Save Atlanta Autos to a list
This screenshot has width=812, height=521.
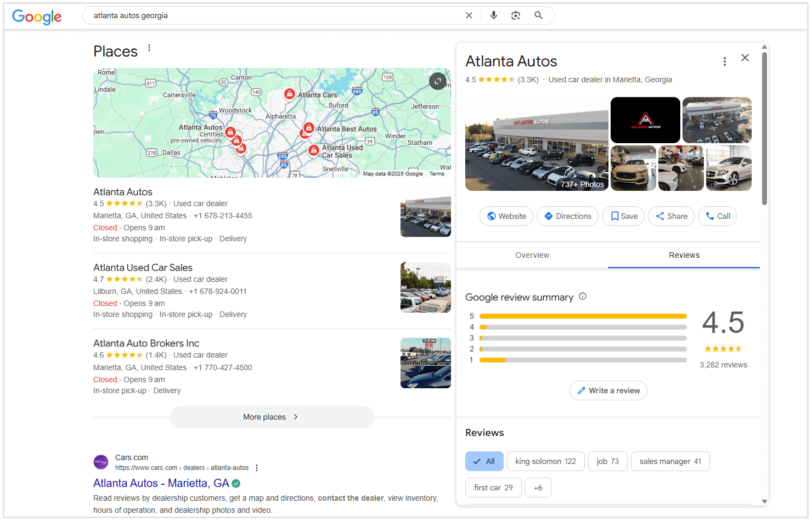coord(623,216)
